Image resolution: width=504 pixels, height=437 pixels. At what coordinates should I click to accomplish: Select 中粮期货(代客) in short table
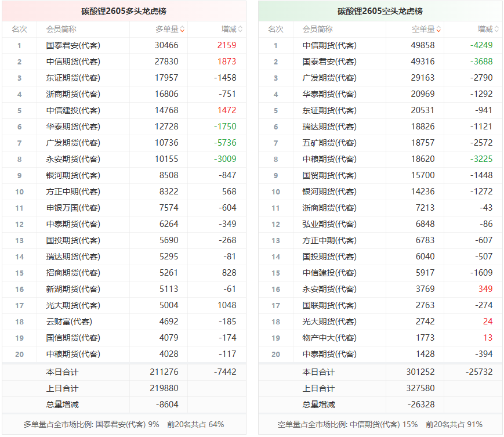pos(329,159)
